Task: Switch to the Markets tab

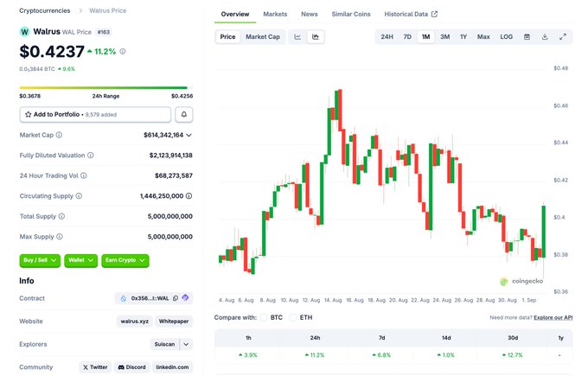Action: click(275, 14)
